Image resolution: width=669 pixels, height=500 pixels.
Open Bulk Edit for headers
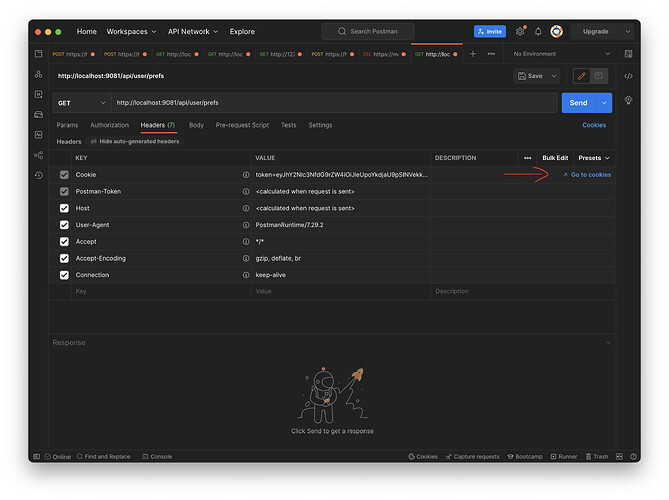(x=555, y=158)
